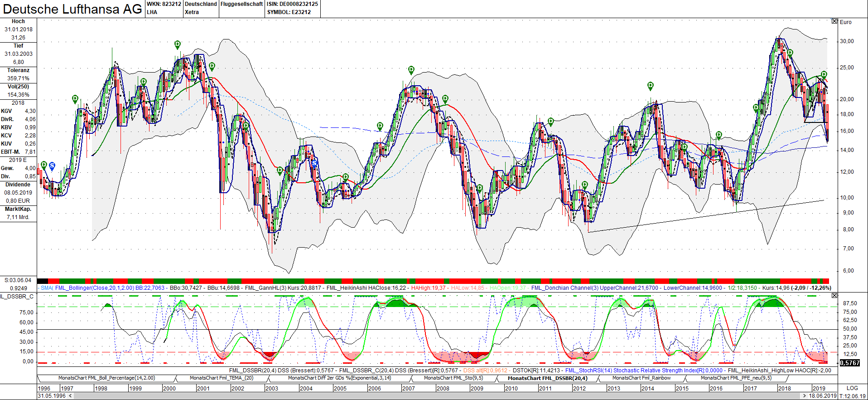Click the 2001 dividend D marker
The image size is (868, 400).
pos(212,66)
